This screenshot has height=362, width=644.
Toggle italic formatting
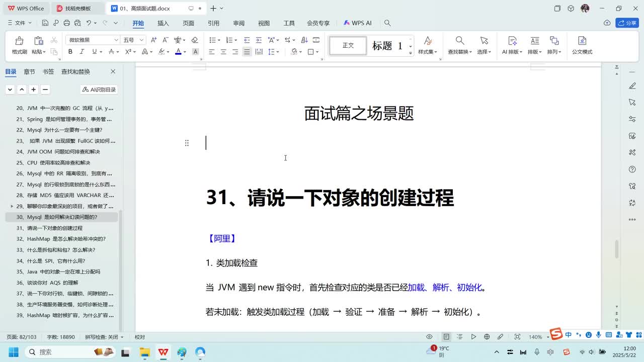[83, 52]
